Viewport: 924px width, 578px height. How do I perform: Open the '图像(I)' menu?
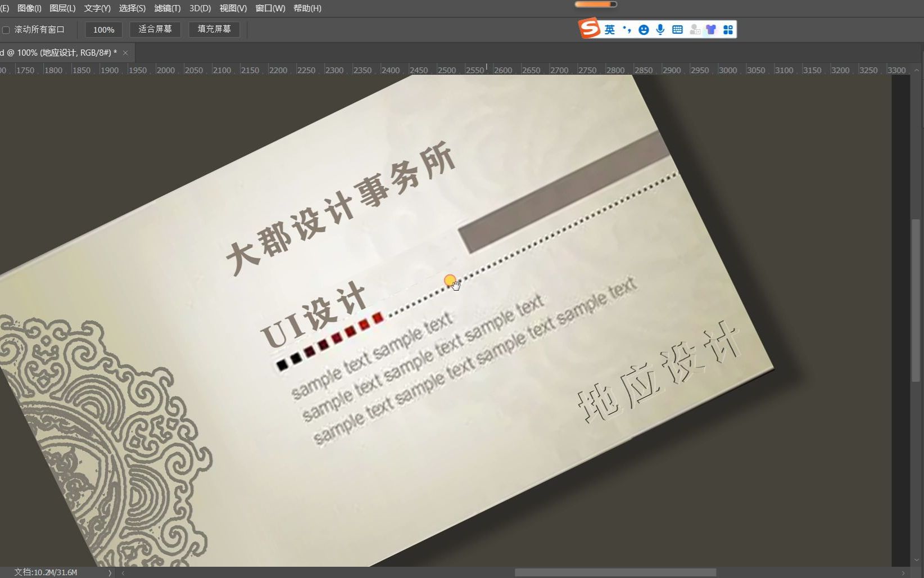[29, 8]
